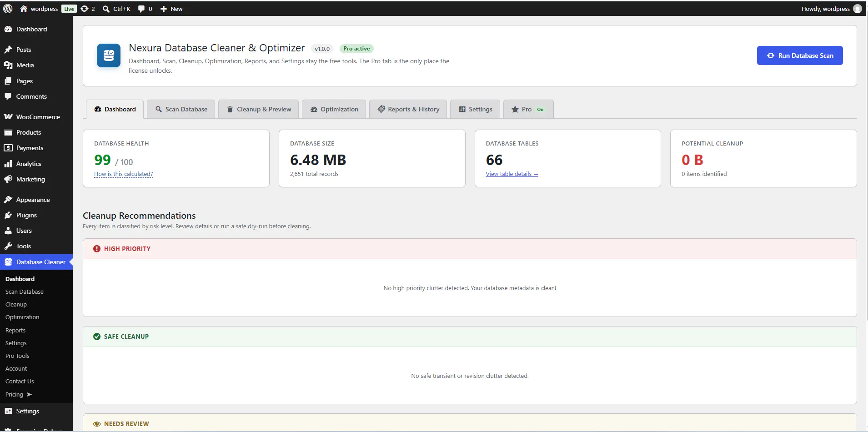This screenshot has width=868, height=432.
Task: Select the Settings tab in the plugin
Action: [475, 109]
